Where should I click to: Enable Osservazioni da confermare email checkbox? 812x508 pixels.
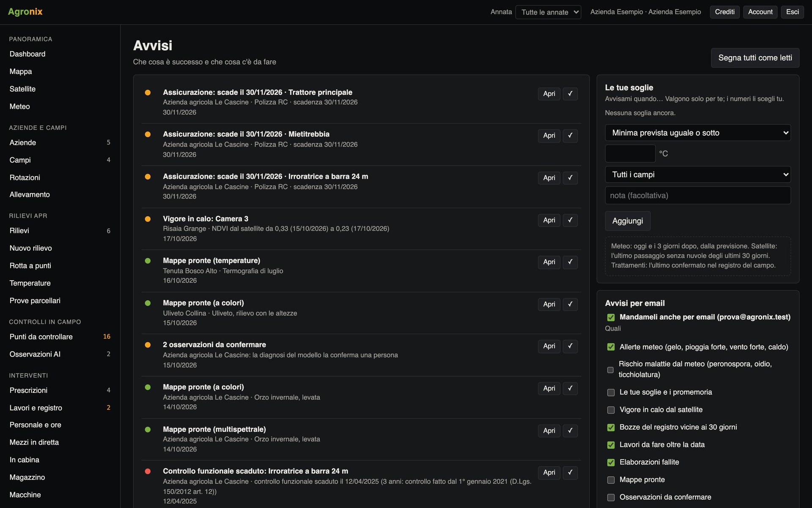pyautogui.click(x=611, y=497)
